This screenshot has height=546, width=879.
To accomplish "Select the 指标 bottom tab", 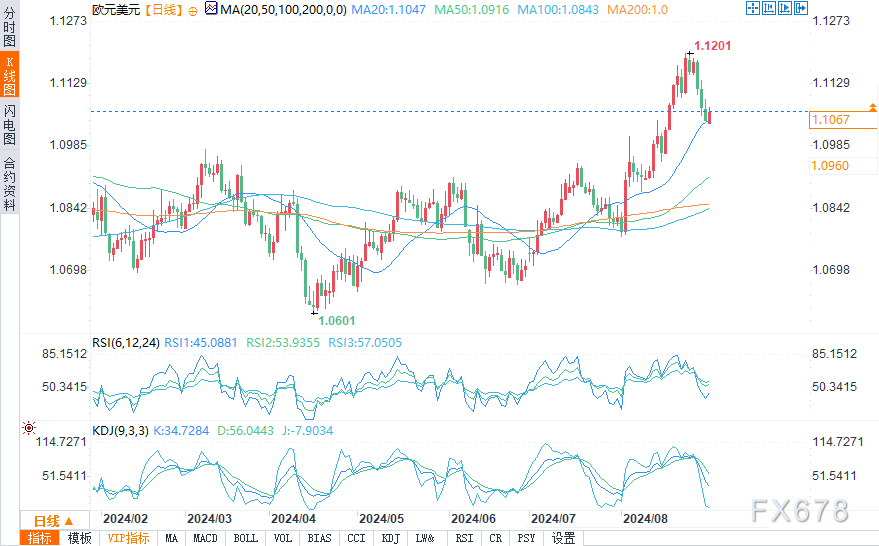I will [x=39, y=538].
